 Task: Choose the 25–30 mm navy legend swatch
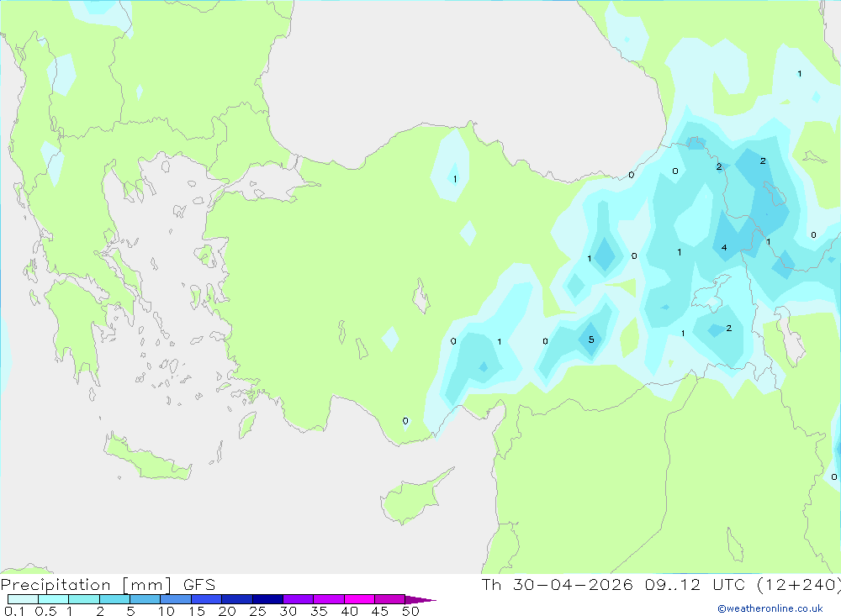(x=267, y=599)
